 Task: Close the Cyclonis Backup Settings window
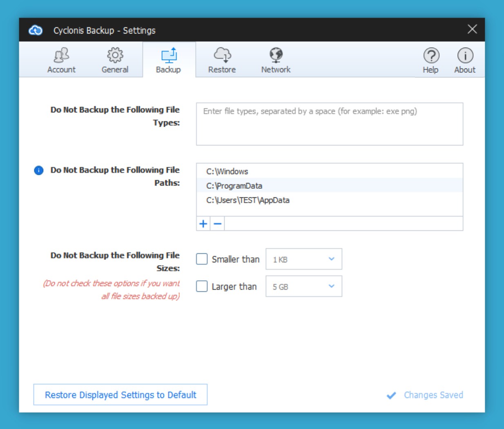coord(472,29)
